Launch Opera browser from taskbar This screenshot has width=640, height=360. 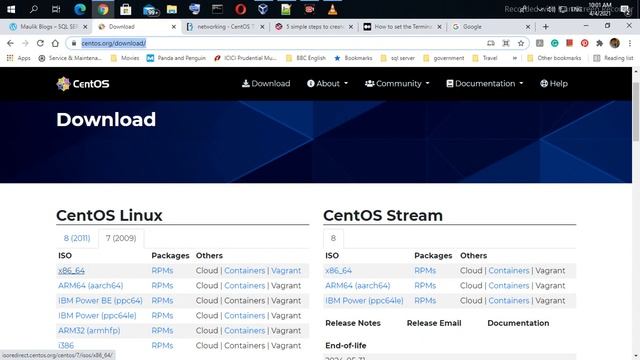point(240,9)
